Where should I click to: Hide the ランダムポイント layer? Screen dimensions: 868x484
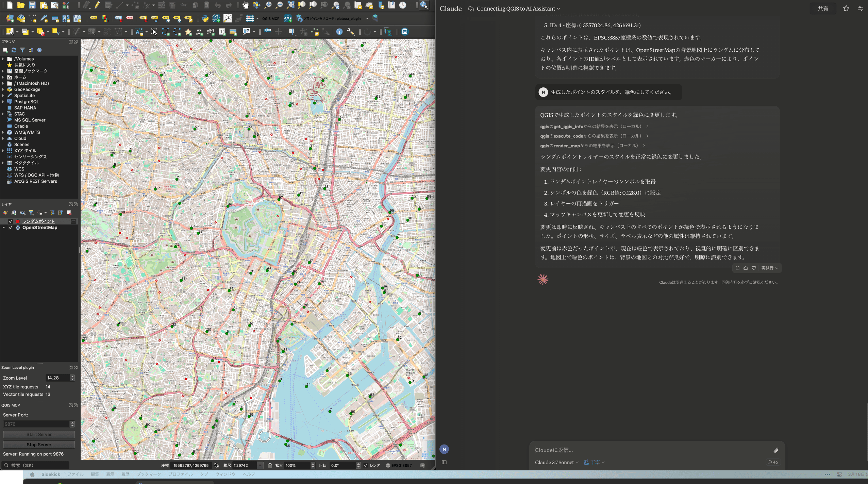(x=10, y=221)
